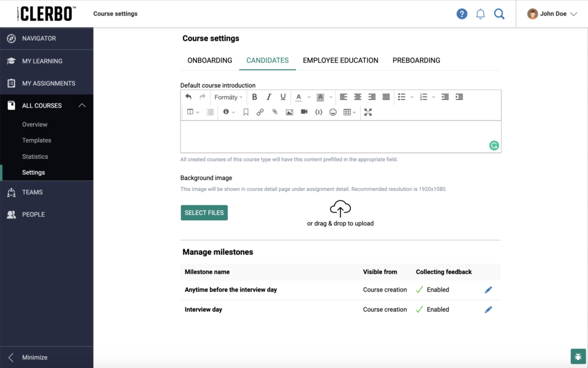
Task: Open bulleted list style dropdown arrow
Action: 412,97
